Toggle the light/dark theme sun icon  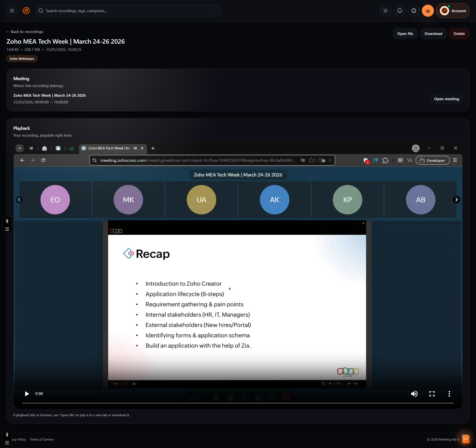coord(385,11)
